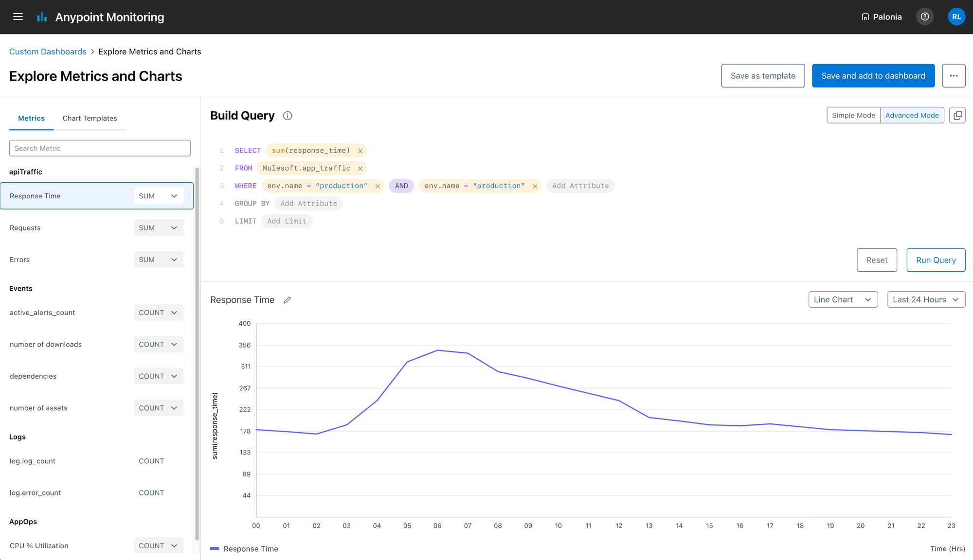This screenshot has height=560, width=973.
Task: Switch to Simple Mode
Action: click(853, 115)
